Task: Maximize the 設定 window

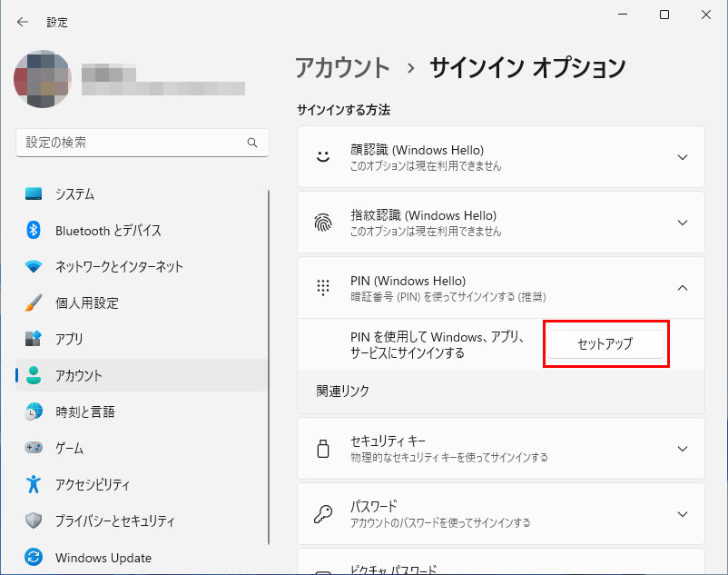Action: click(x=664, y=15)
